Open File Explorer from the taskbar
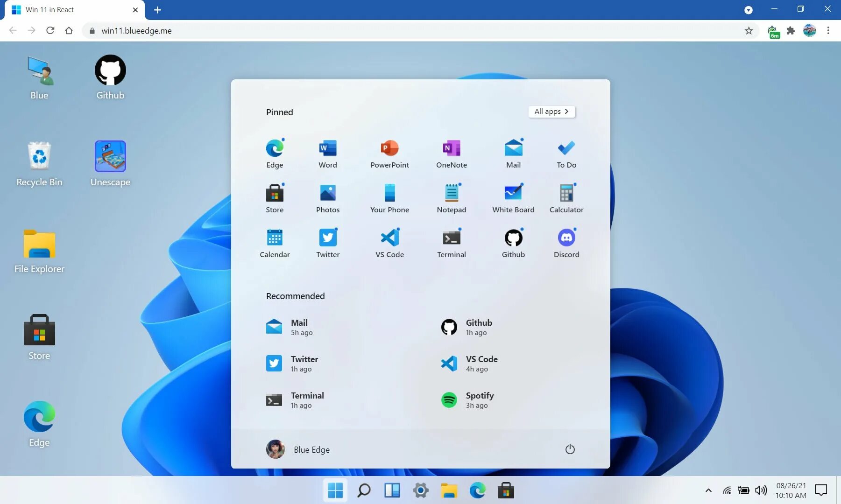This screenshot has height=504, width=841. pos(449,490)
